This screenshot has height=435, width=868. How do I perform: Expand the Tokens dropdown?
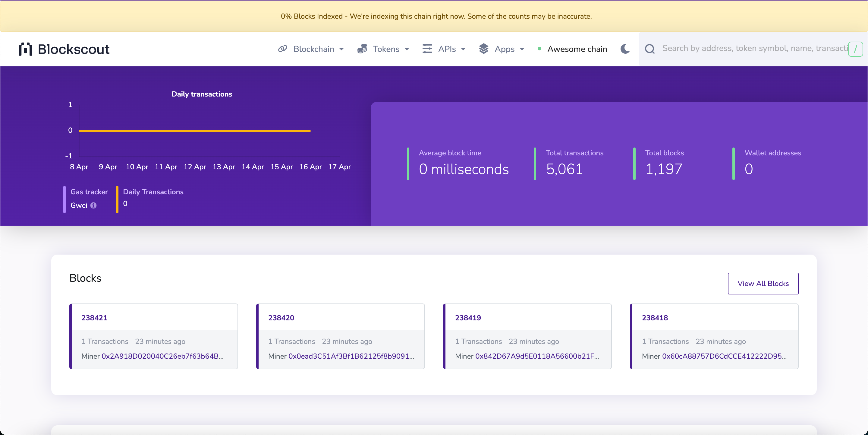pos(386,49)
